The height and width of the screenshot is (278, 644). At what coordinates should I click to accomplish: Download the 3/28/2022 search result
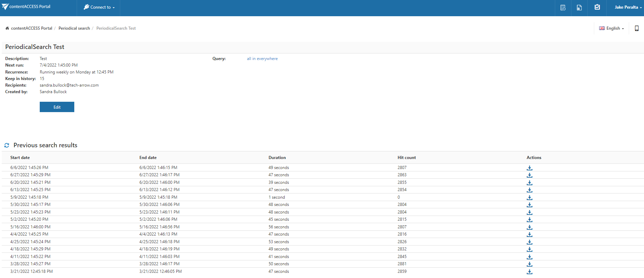529,264
